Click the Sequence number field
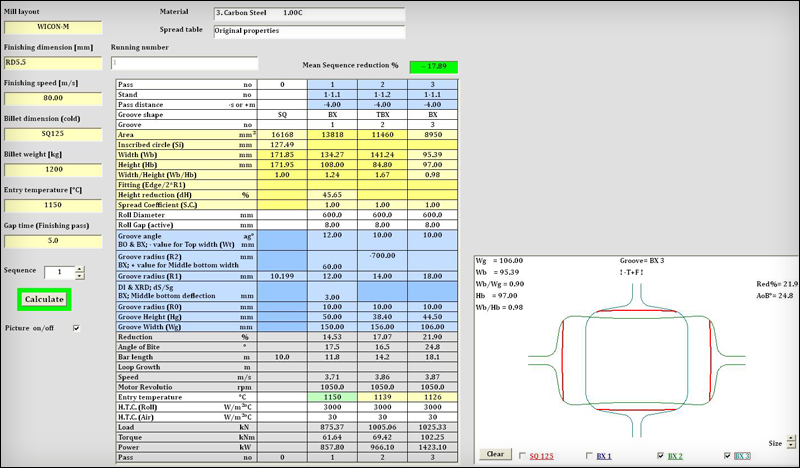 pyautogui.click(x=59, y=273)
